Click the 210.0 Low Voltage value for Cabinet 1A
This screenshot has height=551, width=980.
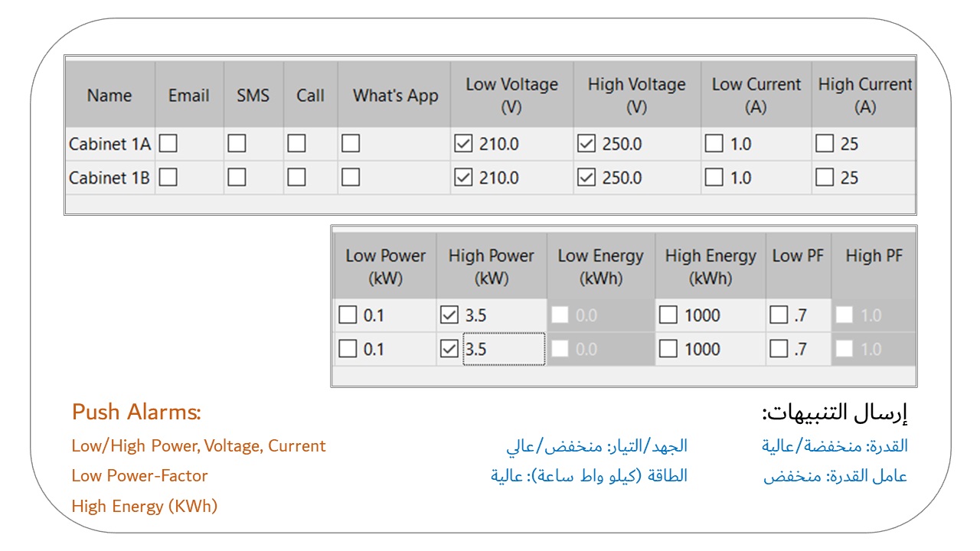click(499, 144)
